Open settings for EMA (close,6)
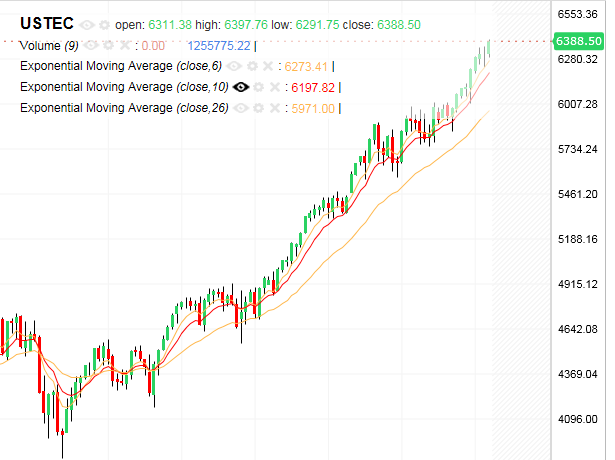The height and width of the screenshot is (460, 615). (x=252, y=66)
